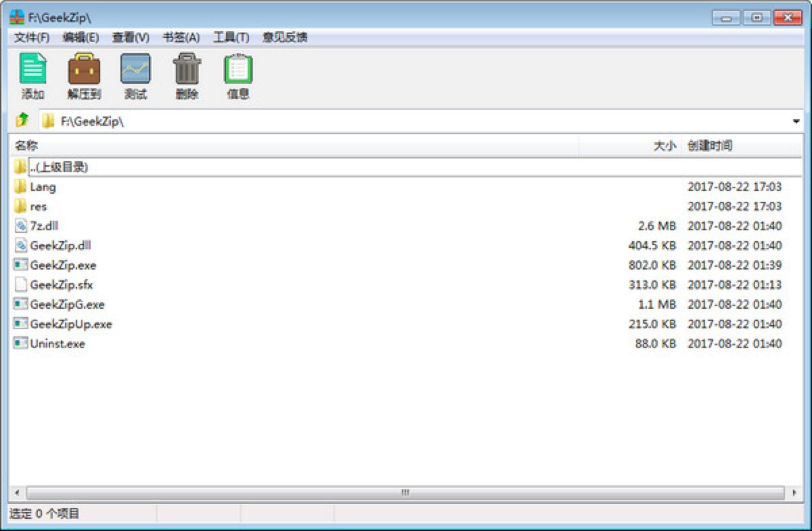Open the 查看(V) menu
The image size is (812, 531).
tap(131, 37)
